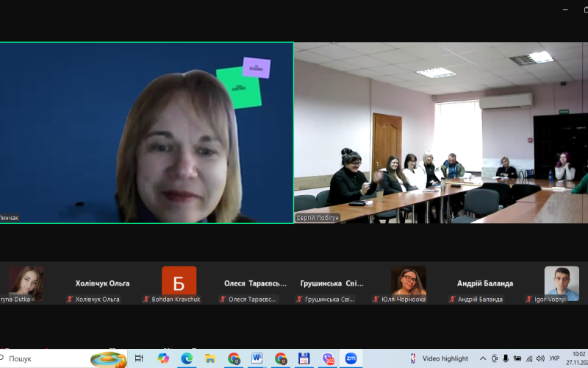Click the muted mic icon next to Юля Чорноока

(376, 300)
